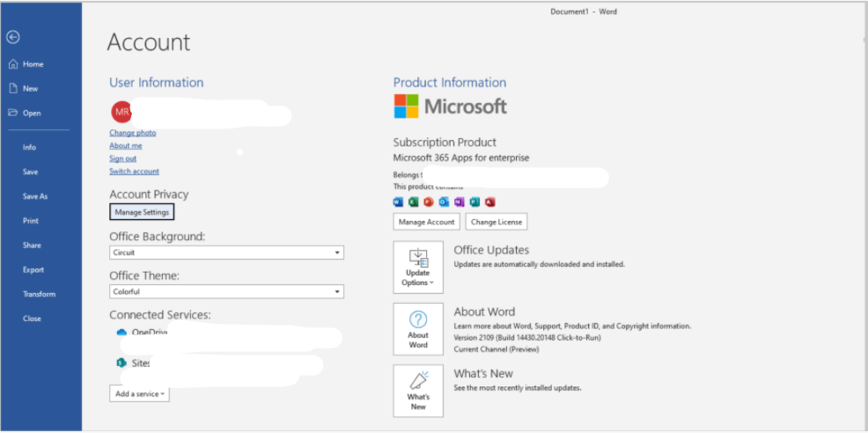868x433 pixels.
Task: Click the PowerPoint product icon
Action: [x=429, y=202]
